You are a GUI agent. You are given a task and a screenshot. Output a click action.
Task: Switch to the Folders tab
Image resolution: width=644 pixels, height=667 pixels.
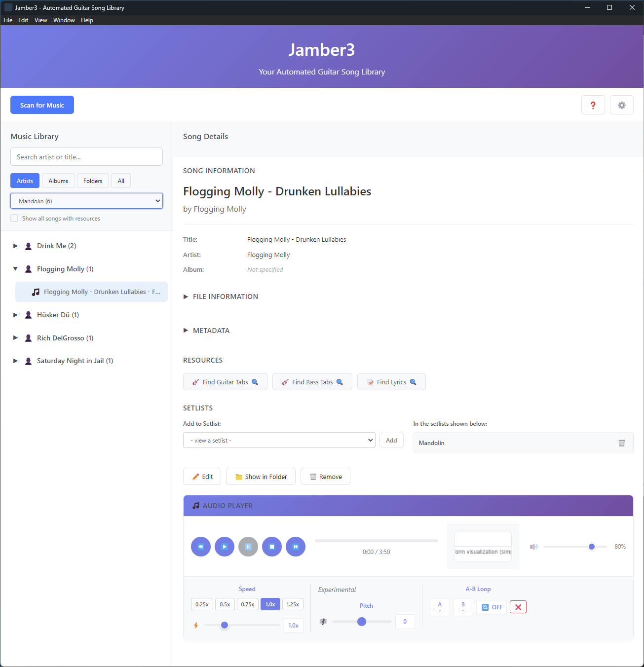click(x=93, y=181)
